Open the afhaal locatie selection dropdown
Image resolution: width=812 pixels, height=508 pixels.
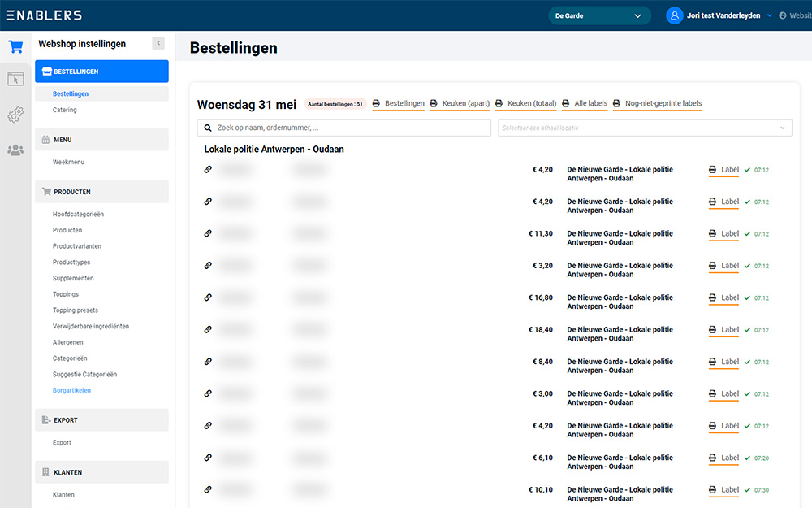tap(646, 128)
